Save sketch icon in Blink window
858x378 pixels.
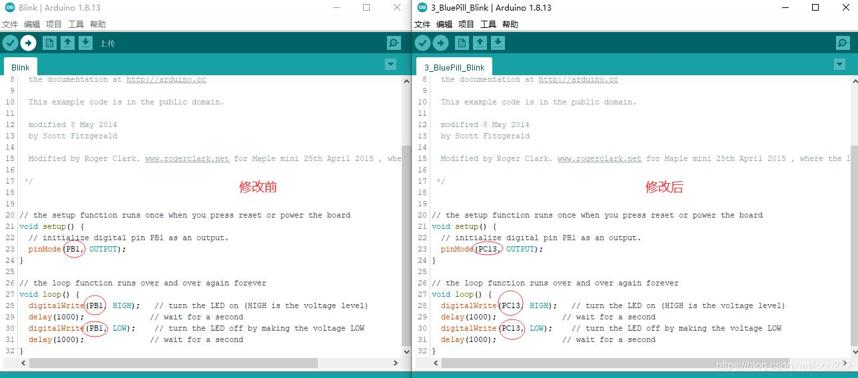(85, 43)
